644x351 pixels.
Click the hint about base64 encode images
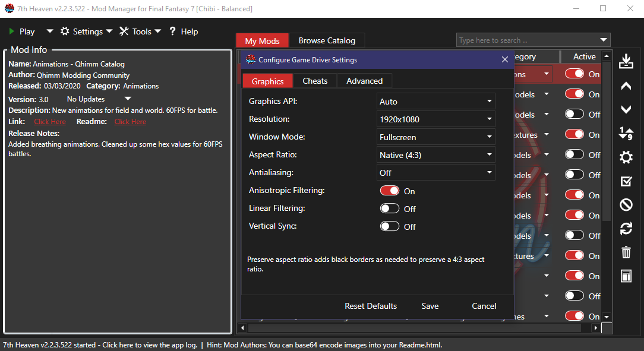324,345
